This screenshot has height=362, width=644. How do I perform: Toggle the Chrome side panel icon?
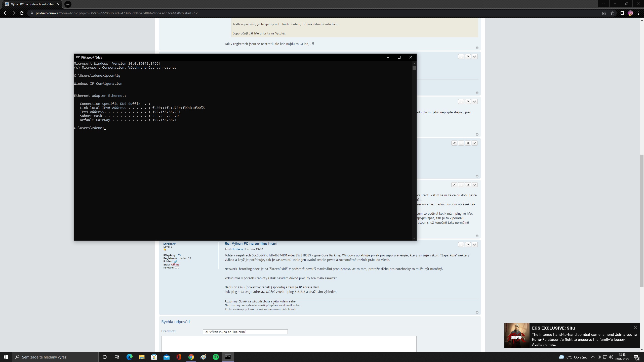tap(622, 13)
